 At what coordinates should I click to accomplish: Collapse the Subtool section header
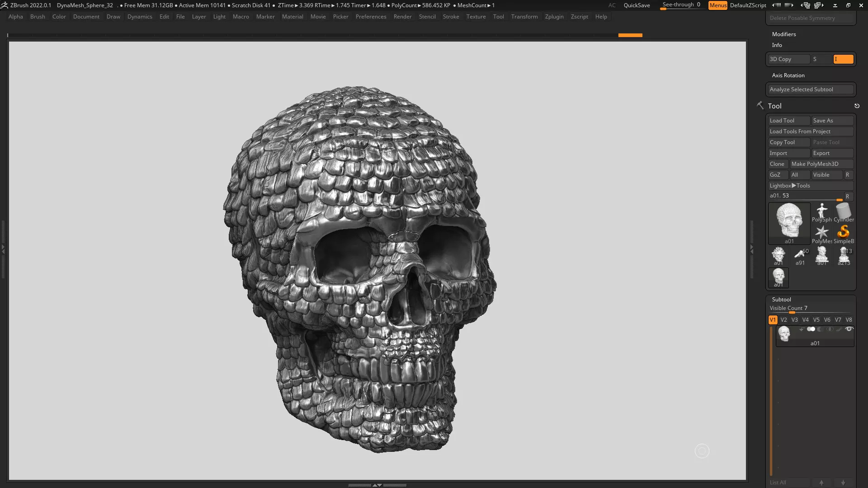tap(781, 300)
